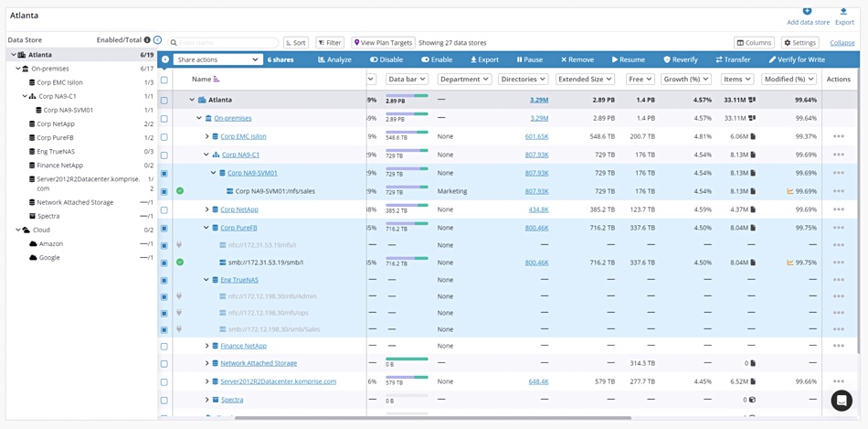The image size is (868, 429).
Task: Click the search magnifier icon
Action: 174,43
